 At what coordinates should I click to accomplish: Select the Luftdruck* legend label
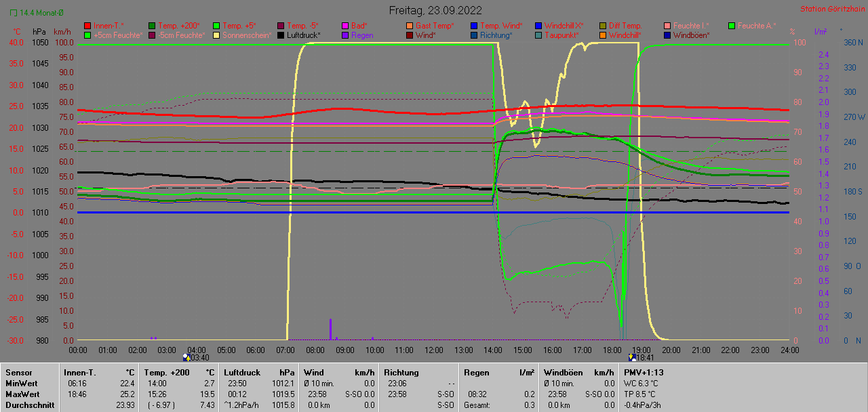coord(303,35)
